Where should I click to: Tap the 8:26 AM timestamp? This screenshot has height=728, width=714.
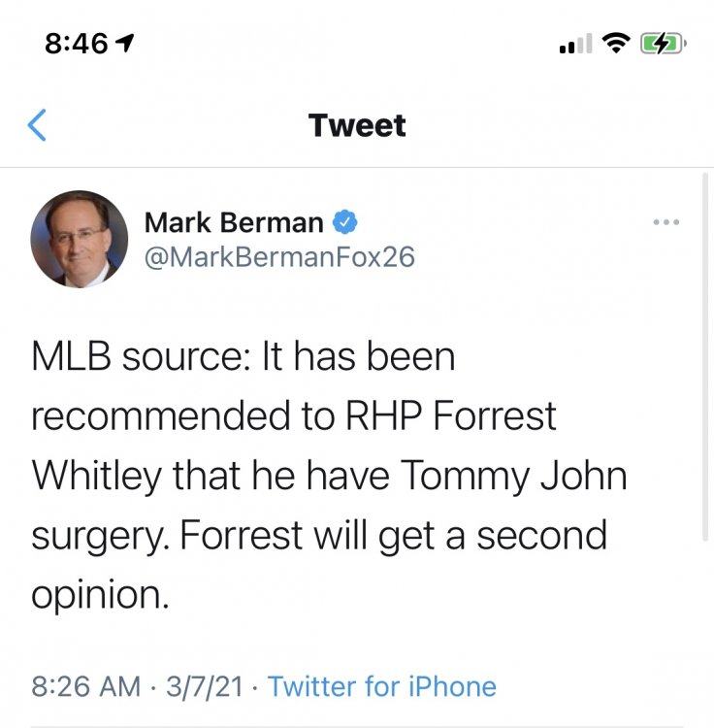point(85,686)
